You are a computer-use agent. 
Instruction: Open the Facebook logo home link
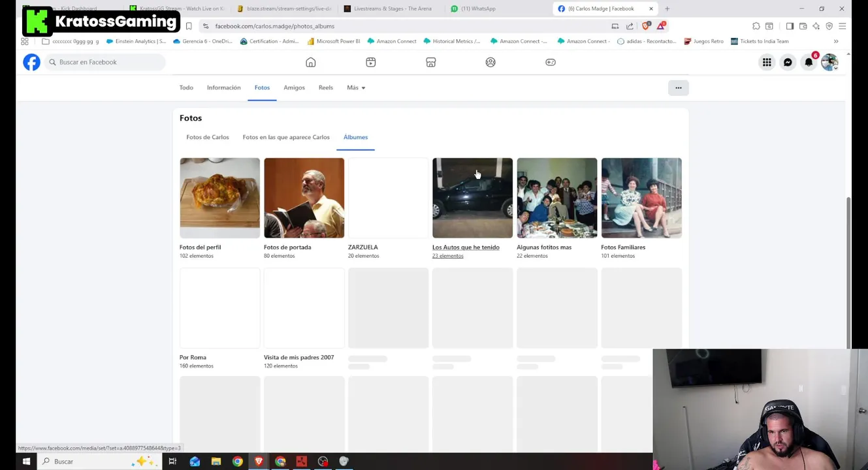point(31,62)
